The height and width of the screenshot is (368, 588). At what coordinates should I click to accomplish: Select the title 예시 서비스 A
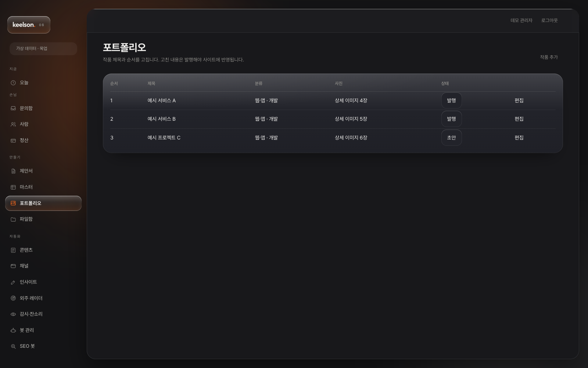[x=161, y=100]
